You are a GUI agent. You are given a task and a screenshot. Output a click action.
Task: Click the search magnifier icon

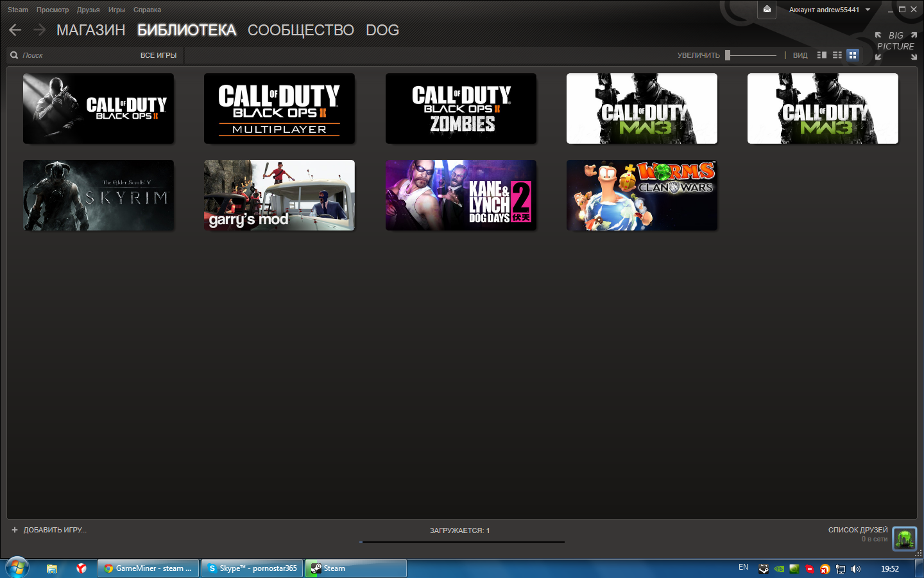14,55
